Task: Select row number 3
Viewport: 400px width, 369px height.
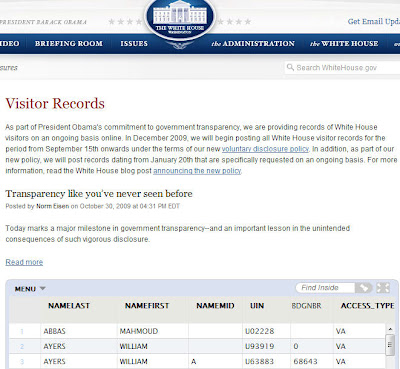Action: (x=22, y=361)
